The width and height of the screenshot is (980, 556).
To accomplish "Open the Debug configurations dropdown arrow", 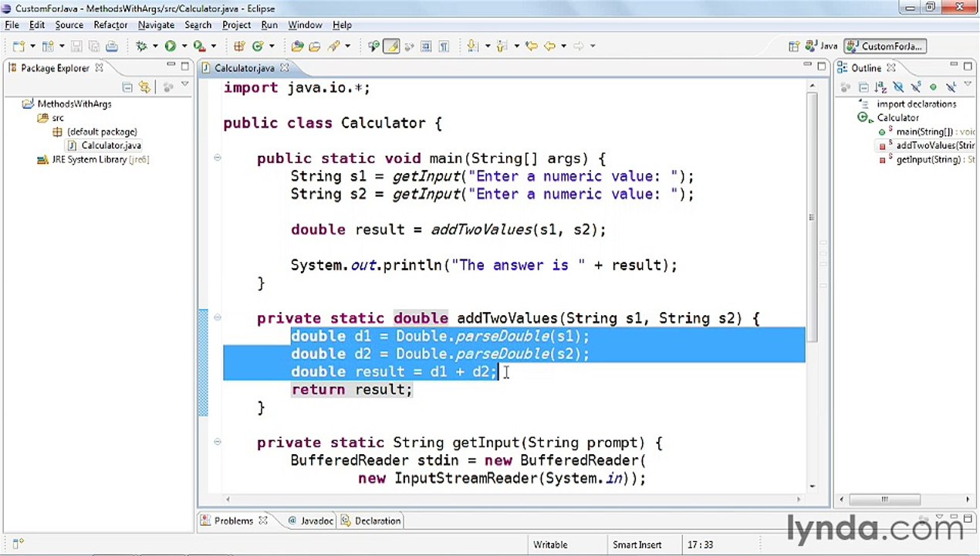I will [x=154, y=46].
